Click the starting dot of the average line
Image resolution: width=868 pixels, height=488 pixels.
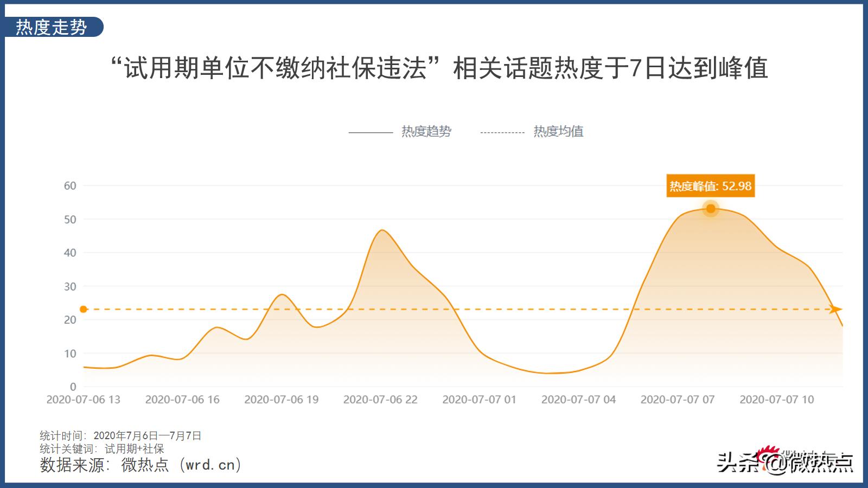[x=82, y=309]
